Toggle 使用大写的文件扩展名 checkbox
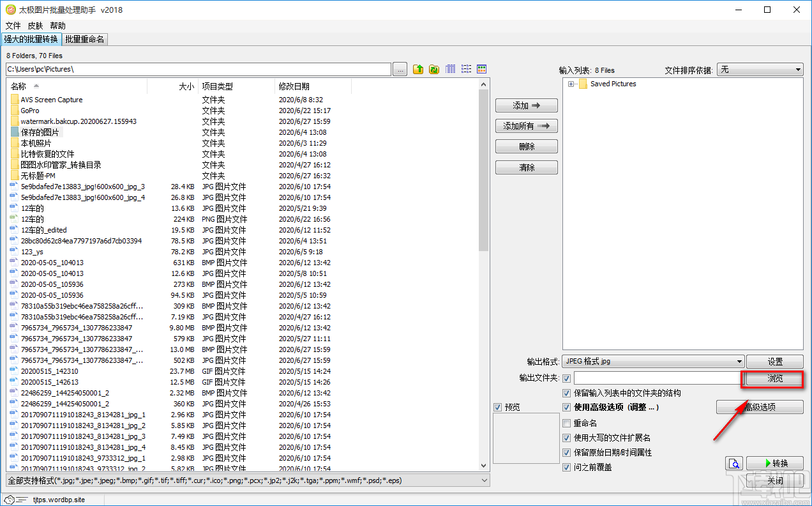Screen dimensions: 812x506 567,438
